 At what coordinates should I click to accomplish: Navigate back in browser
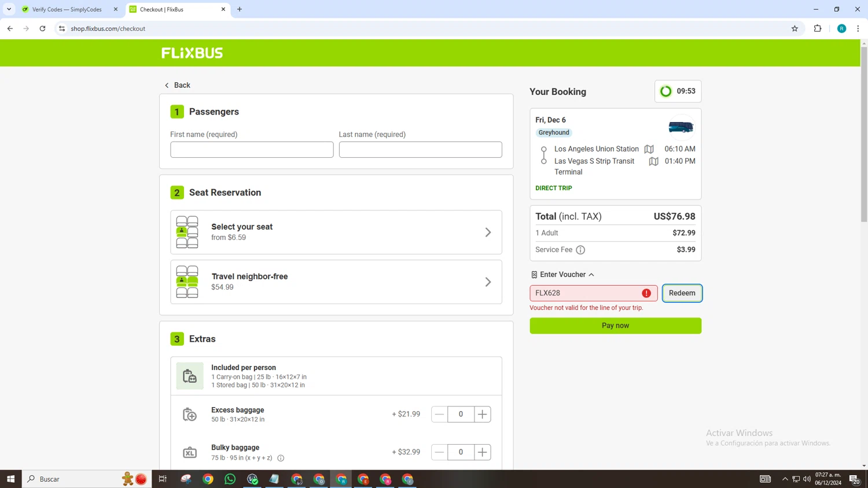(10, 28)
